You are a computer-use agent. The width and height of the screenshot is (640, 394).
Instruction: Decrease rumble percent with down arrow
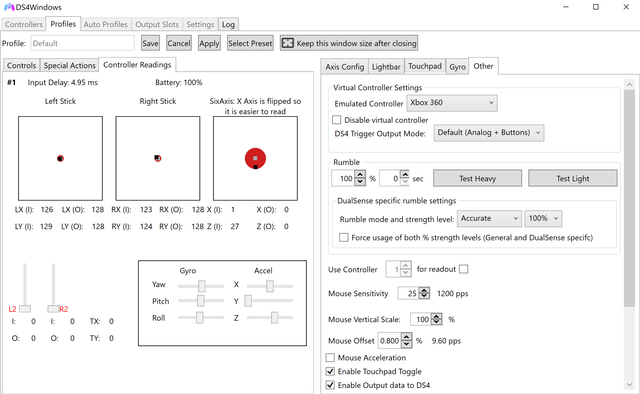click(x=360, y=182)
